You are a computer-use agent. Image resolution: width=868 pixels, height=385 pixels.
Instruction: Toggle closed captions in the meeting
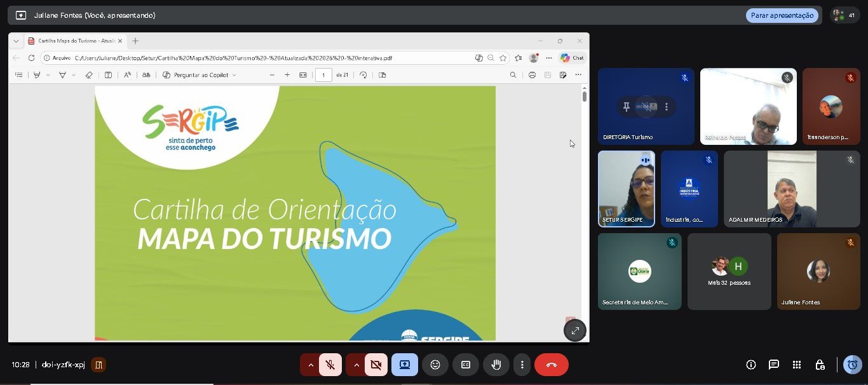point(466,365)
